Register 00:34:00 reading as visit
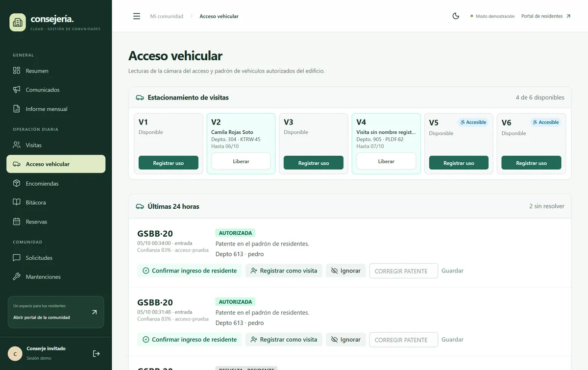 click(284, 271)
